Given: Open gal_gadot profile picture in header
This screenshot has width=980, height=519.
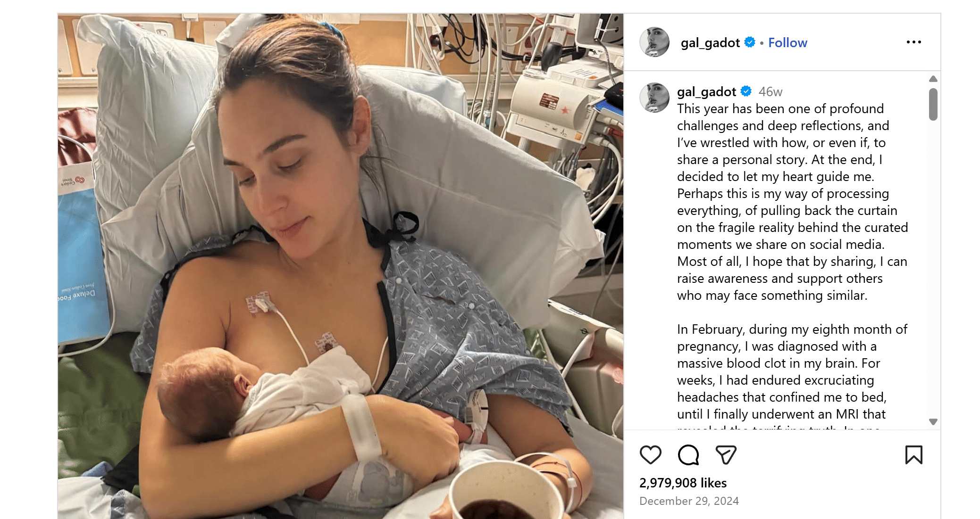Looking at the screenshot, I should click(654, 42).
